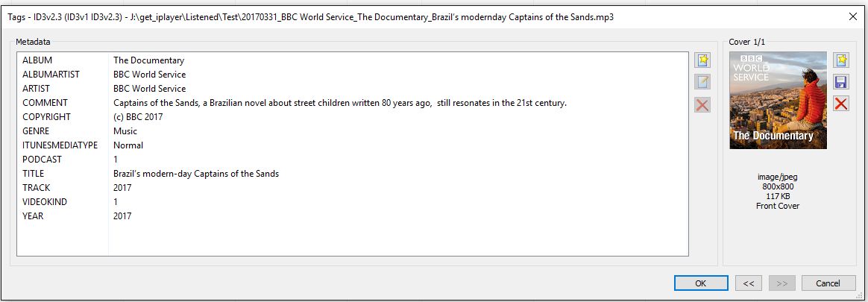This screenshot has width=868, height=302.
Task: Select The Documentary cover thumbnail
Action: point(778,100)
